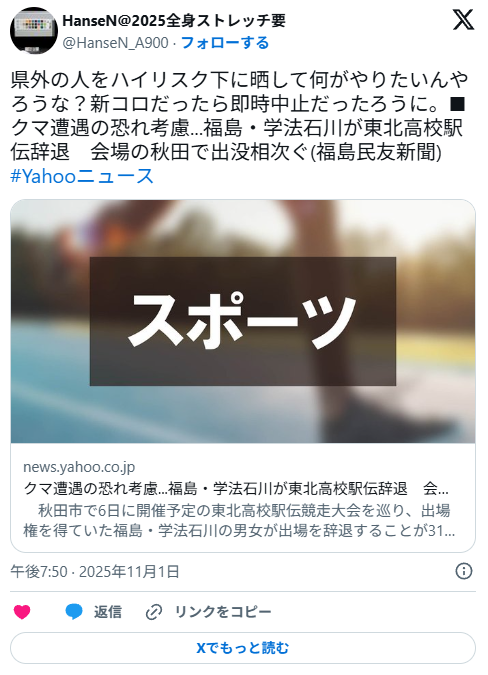Follow the account via フォローする link
488x675 pixels.
click(x=225, y=43)
